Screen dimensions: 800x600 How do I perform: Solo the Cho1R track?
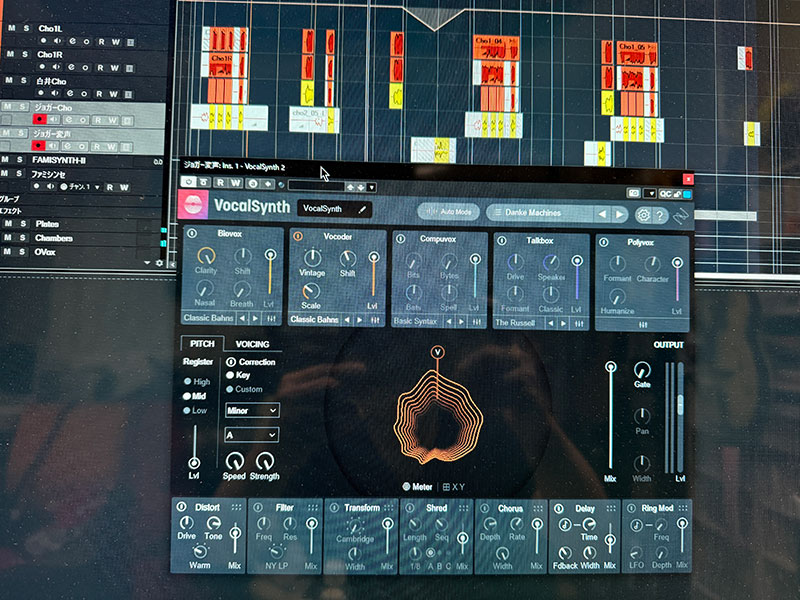(24, 54)
